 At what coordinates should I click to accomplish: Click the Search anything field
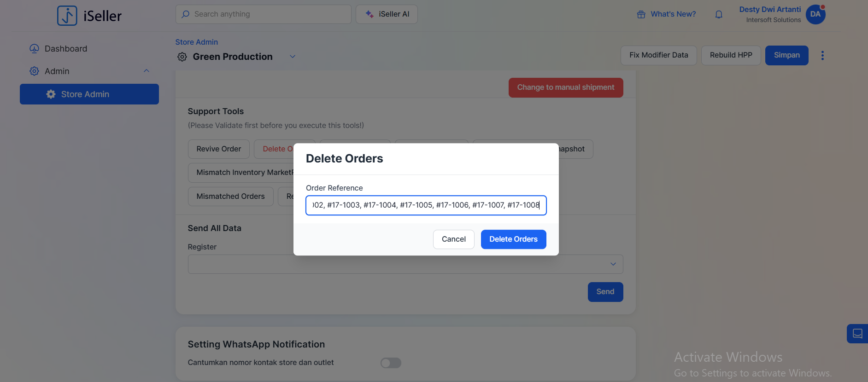click(264, 14)
